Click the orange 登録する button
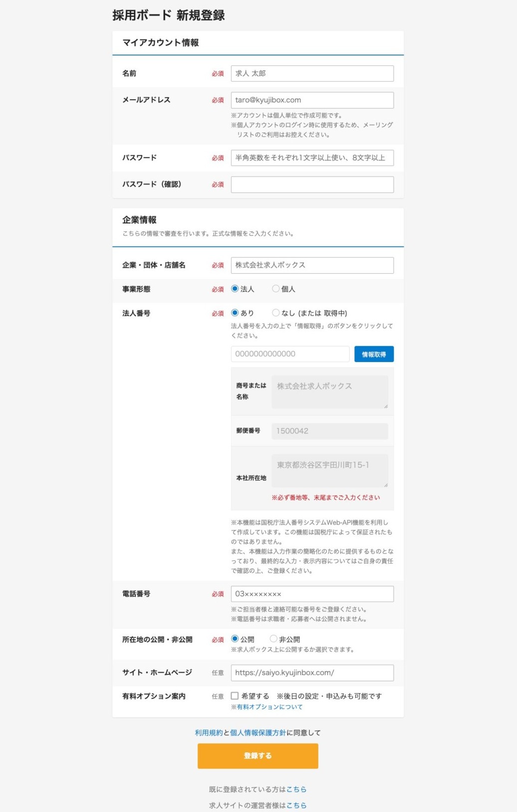Screen dimensions: 517x812 point(258,756)
